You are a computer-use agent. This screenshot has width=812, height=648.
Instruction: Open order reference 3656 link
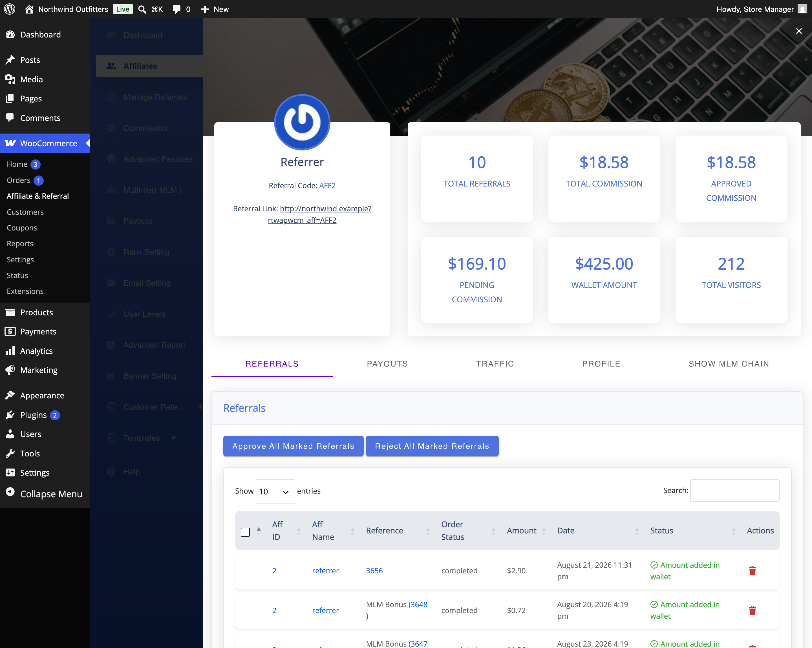[374, 571]
